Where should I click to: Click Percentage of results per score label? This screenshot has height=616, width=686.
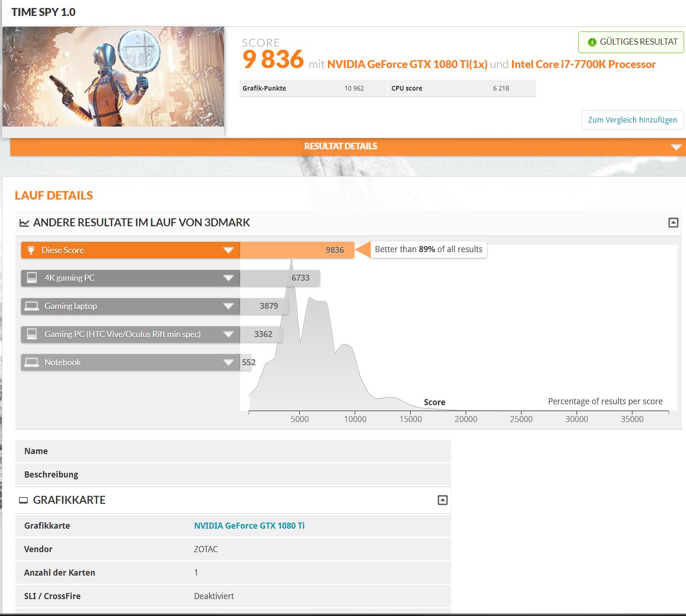pos(605,401)
